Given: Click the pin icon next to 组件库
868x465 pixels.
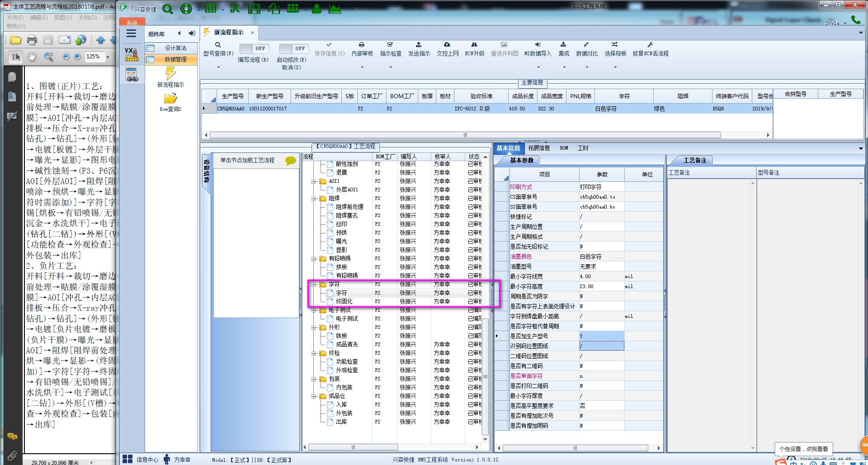Looking at the screenshot, I should [x=192, y=33].
